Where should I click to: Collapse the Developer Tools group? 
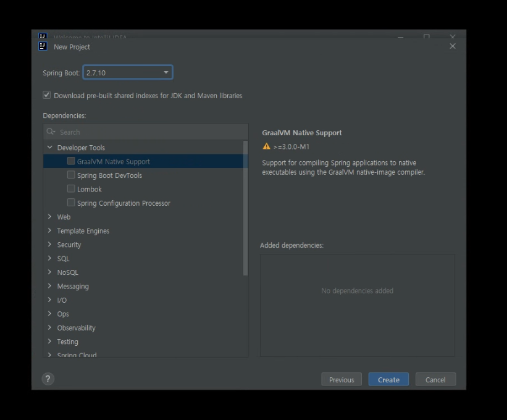pos(50,148)
